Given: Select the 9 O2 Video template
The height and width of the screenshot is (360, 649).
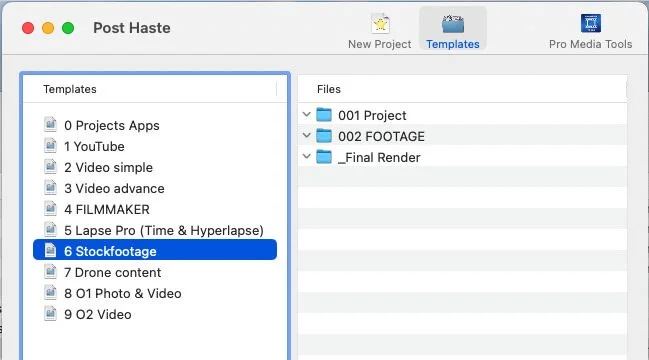Looking at the screenshot, I should click(x=98, y=314).
